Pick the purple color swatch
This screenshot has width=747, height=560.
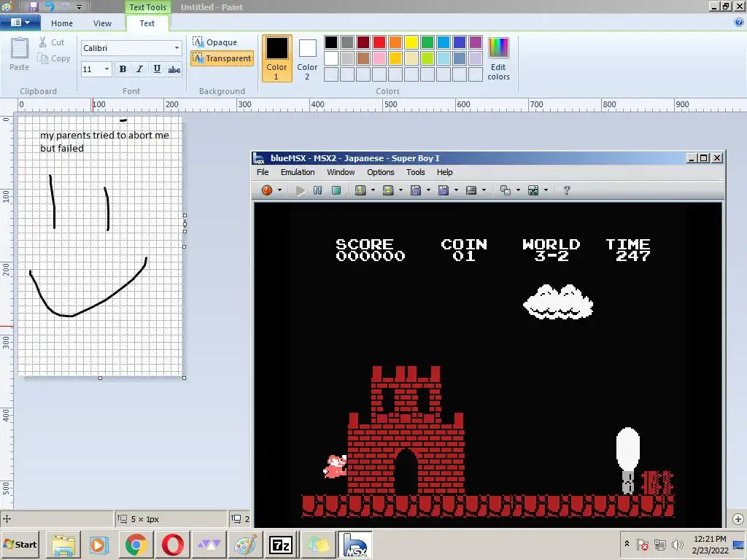pyautogui.click(x=476, y=42)
